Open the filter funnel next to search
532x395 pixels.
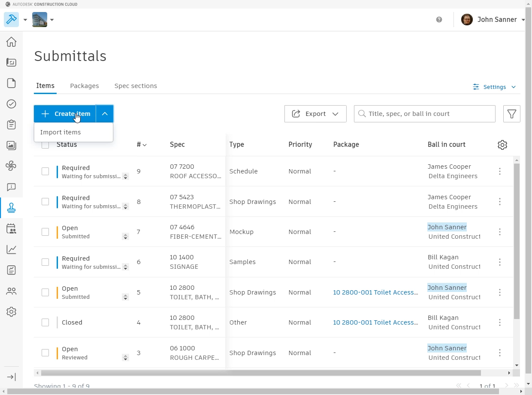click(511, 114)
